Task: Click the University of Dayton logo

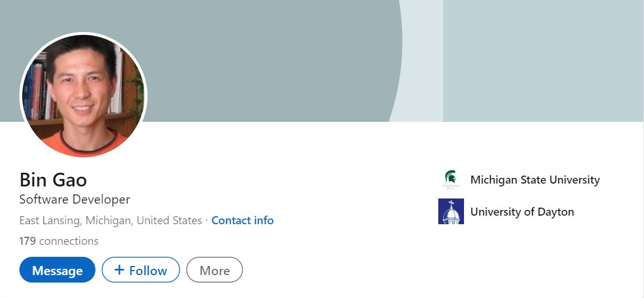Action: tap(451, 212)
